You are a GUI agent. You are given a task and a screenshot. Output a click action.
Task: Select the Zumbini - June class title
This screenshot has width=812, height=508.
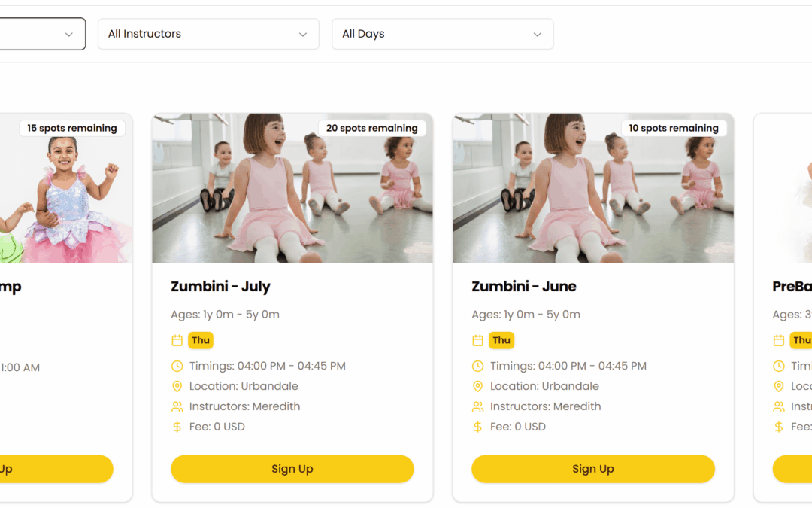click(524, 287)
